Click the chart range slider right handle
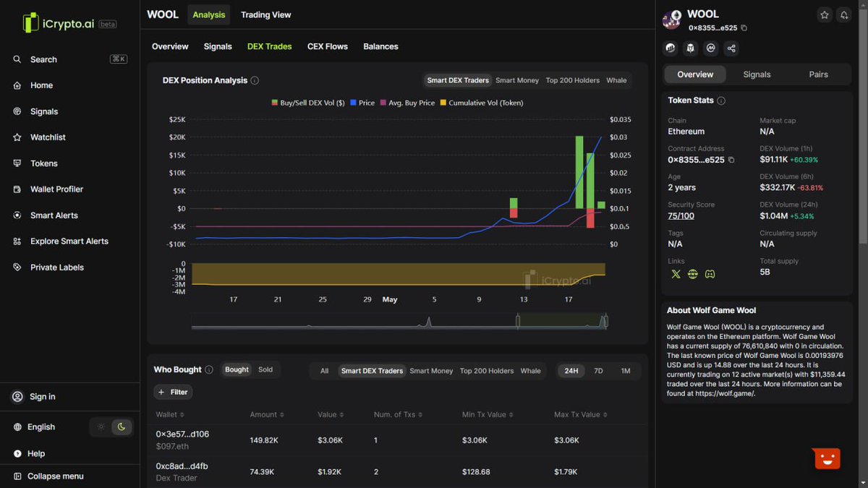This screenshot has height=488, width=868. (606, 320)
